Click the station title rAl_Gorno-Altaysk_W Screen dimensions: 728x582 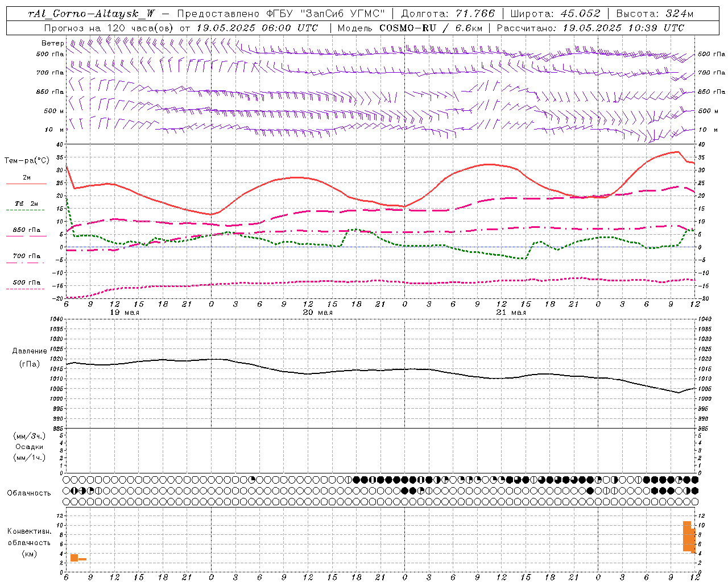click(x=92, y=14)
